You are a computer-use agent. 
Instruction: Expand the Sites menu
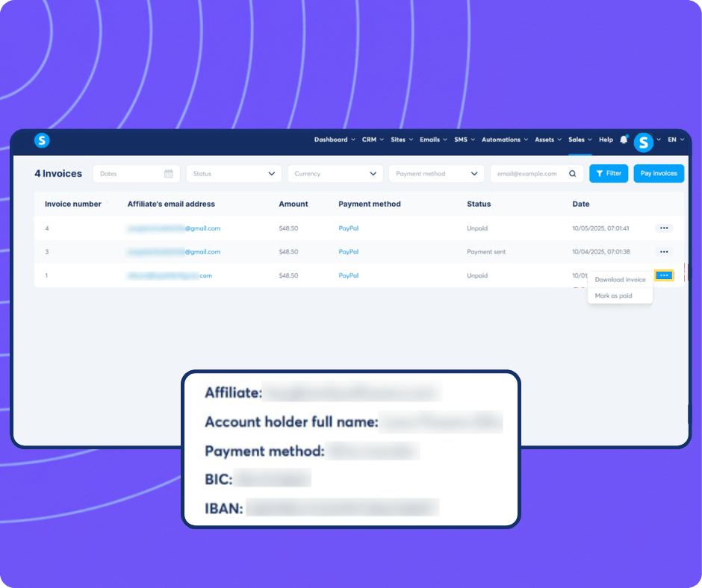click(402, 140)
